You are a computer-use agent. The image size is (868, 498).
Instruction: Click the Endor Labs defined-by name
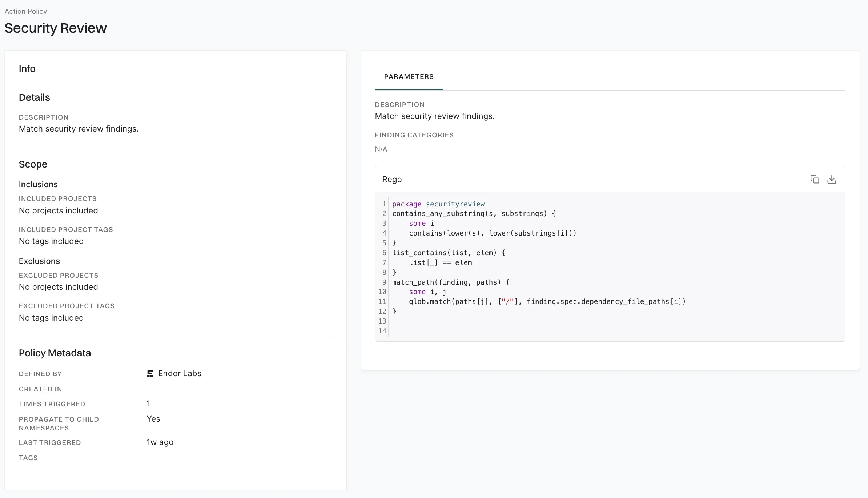(x=180, y=373)
